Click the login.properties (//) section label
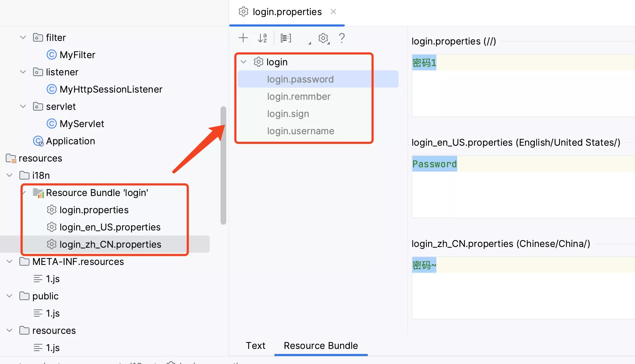This screenshot has height=364, width=635. (454, 41)
